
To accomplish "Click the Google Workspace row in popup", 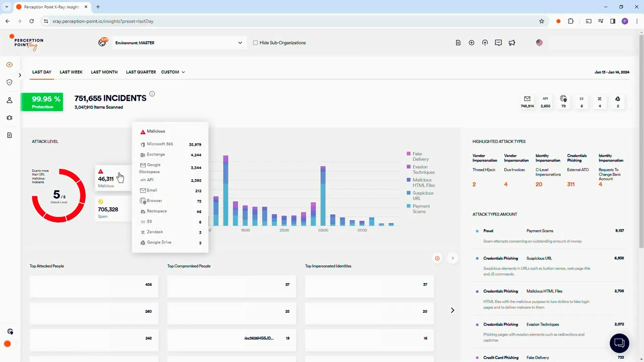I will (170, 168).
